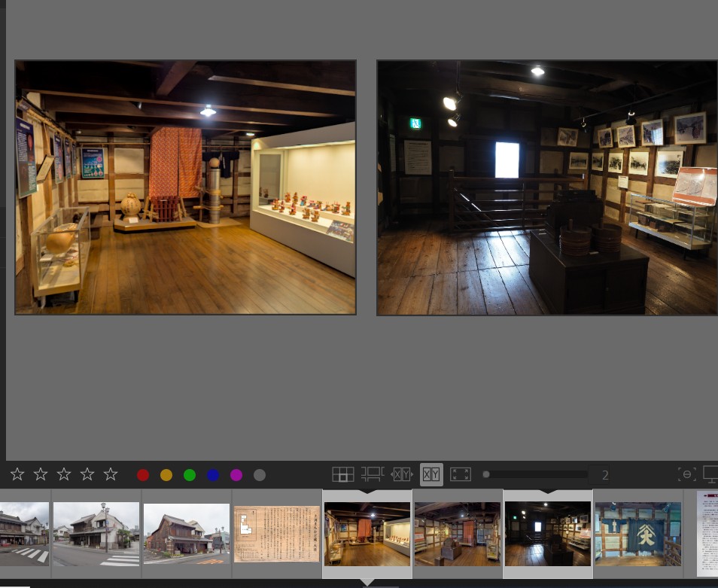Set rating to two stars
This screenshot has height=588, width=718.
pos(41,474)
